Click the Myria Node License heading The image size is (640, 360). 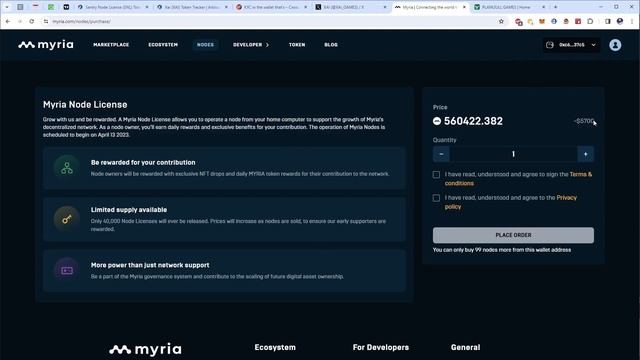tap(85, 104)
